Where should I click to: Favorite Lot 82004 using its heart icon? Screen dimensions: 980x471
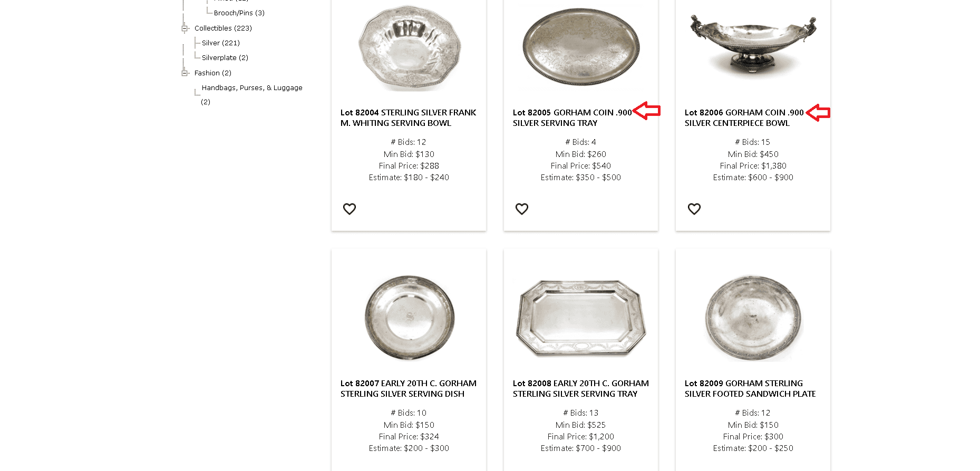click(x=350, y=209)
